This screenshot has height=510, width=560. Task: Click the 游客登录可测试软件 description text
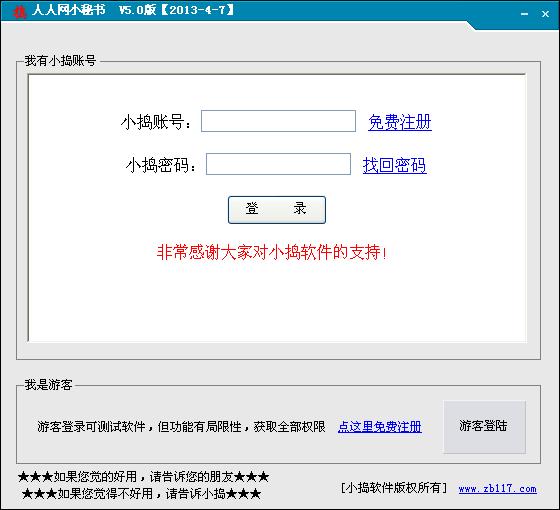[x=181, y=426]
